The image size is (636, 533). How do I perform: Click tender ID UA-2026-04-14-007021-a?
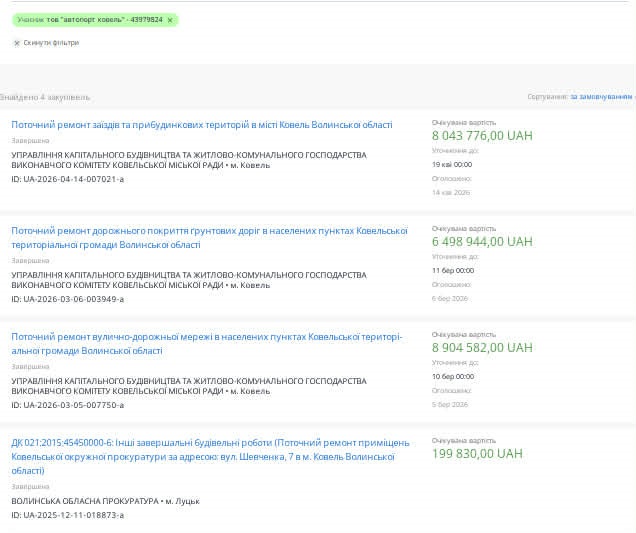(68, 179)
